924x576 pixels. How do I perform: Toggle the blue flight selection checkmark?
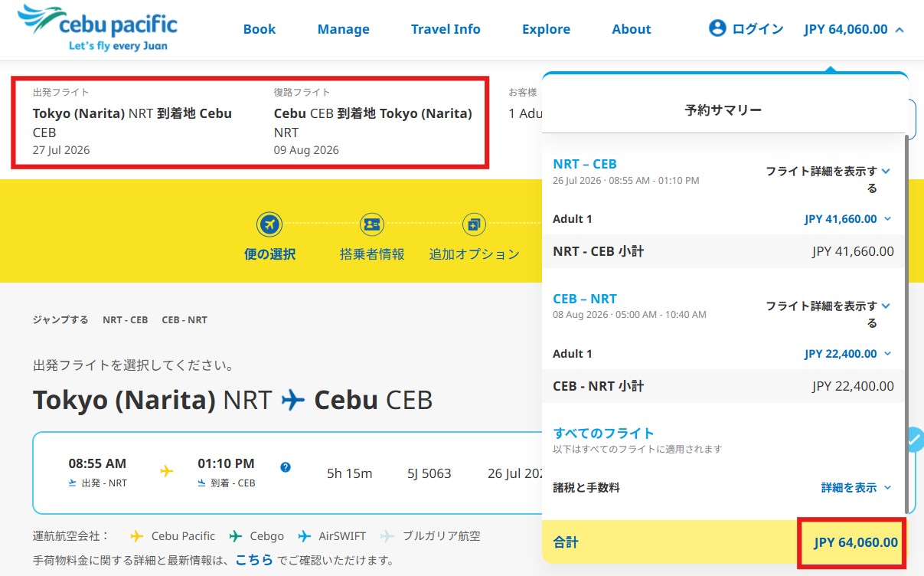point(916,440)
